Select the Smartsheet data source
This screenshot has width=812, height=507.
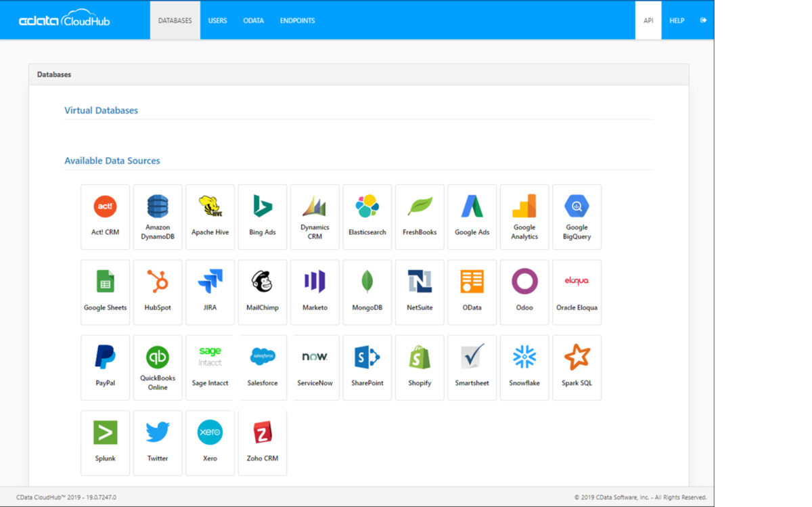point(472,368)
